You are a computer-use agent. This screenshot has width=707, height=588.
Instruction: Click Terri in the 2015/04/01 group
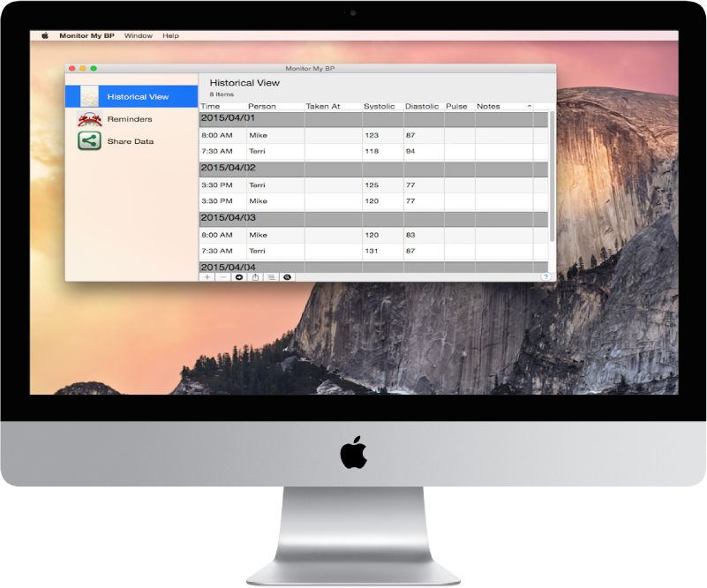click(257, 151)
